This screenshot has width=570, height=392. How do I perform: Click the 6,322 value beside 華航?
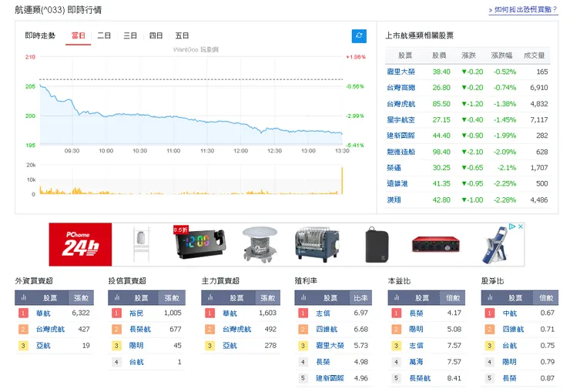point(81,313)
